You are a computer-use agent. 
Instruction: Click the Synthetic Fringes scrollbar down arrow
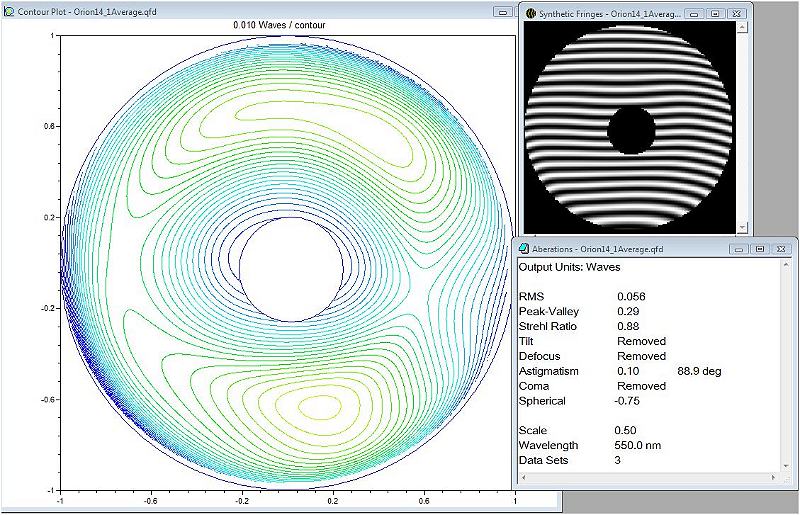(x=742, y=227)
